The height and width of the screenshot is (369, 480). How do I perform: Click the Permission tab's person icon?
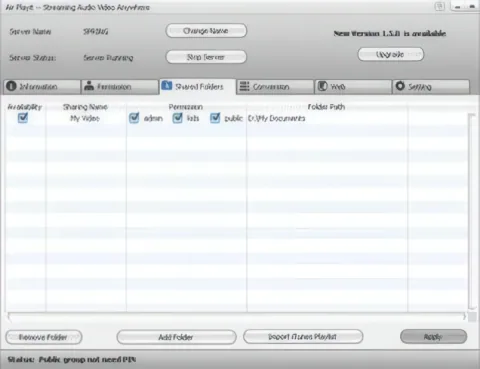[x=89, y=86]
